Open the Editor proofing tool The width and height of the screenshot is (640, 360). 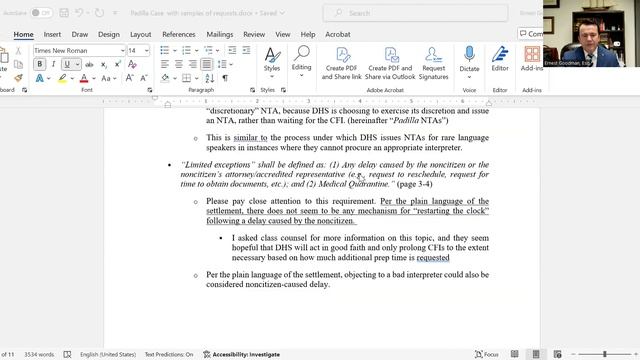pyautogui.click(x=500, y=59)
